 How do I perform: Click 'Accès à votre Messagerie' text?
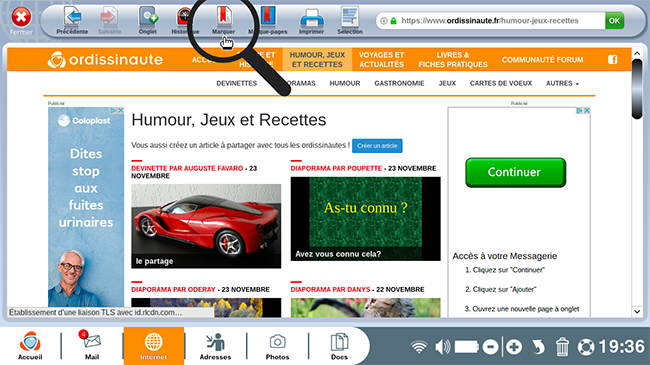click(504, 256)
